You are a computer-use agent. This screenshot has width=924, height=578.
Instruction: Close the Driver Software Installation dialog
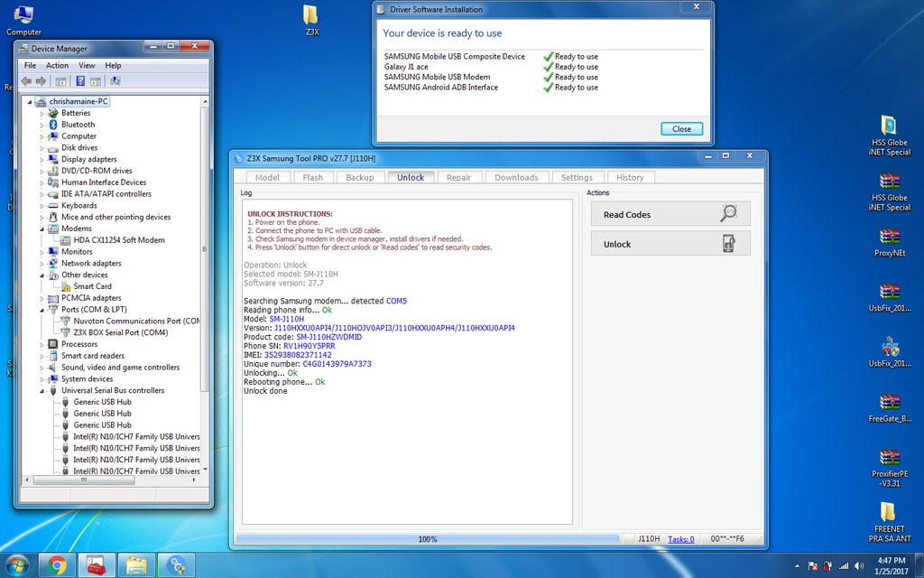[681, 128]
